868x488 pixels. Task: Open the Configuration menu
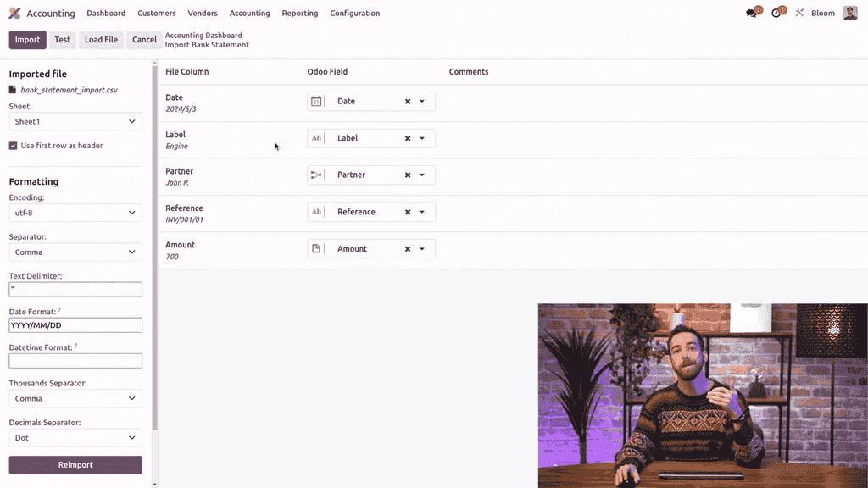354,14
